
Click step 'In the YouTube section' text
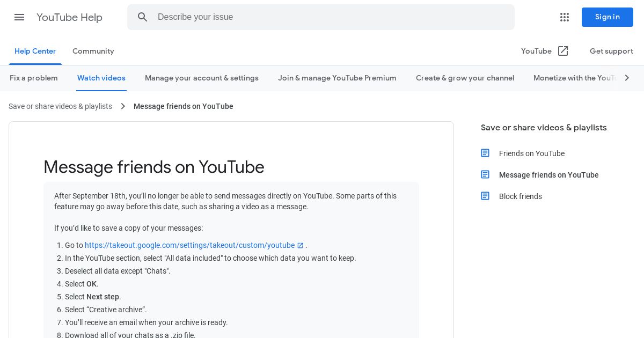(210, 258)
